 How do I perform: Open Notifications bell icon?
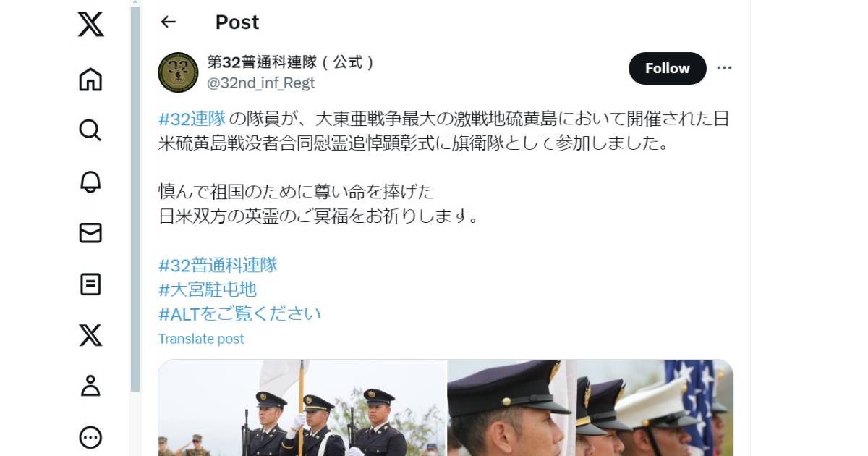pos(90,182)
